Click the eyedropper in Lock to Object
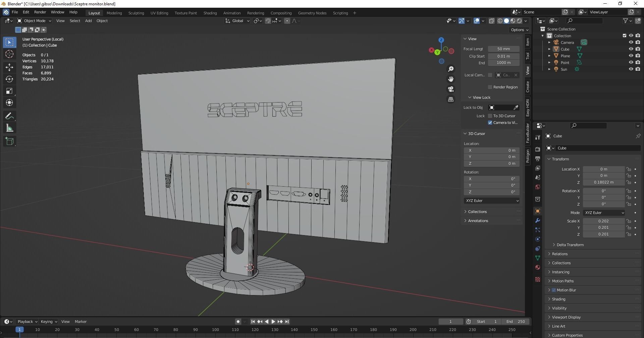Screen dimensions: 644x338 pos(516,108)
